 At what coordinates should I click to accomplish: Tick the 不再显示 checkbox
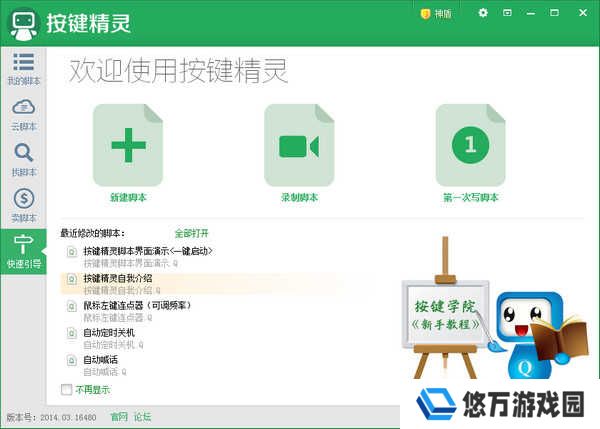pos(66,390)
